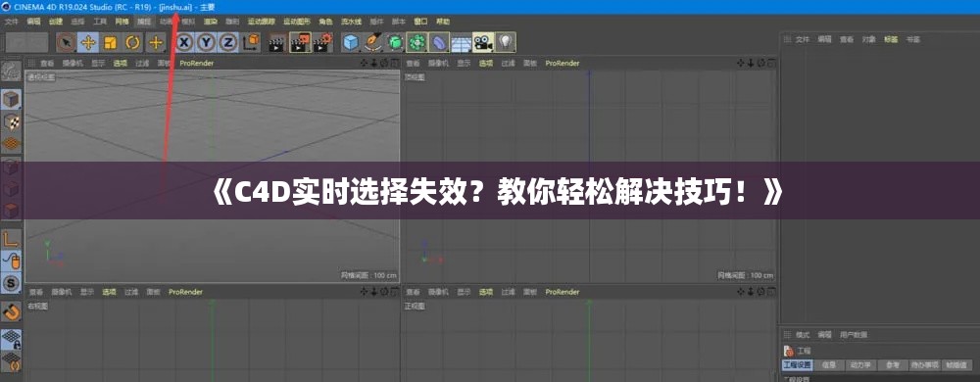
Task: Toggle Z axis lock
Action: [228, 42]
